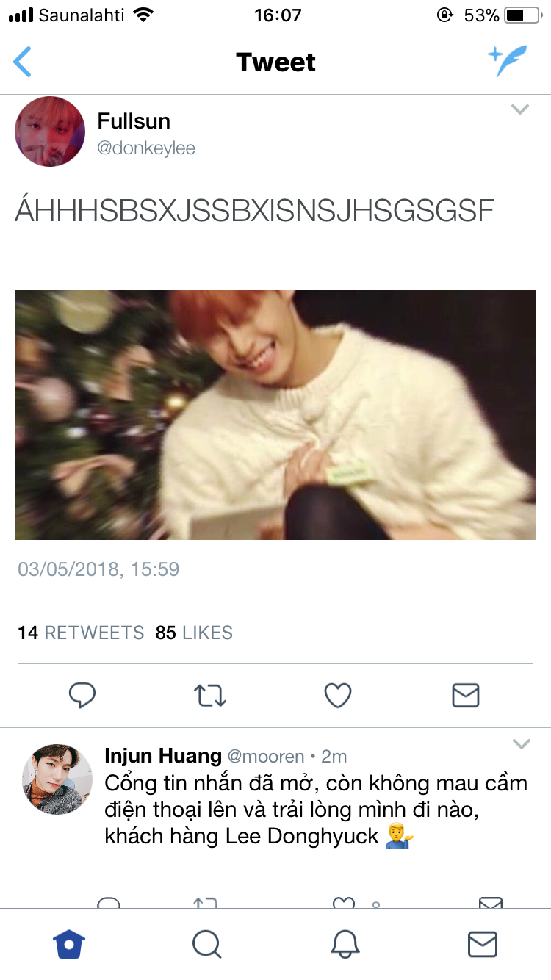This screenshot has width=551, height=980.
Task: Open the tweet's attached photo
Action: tap(275, 415)
